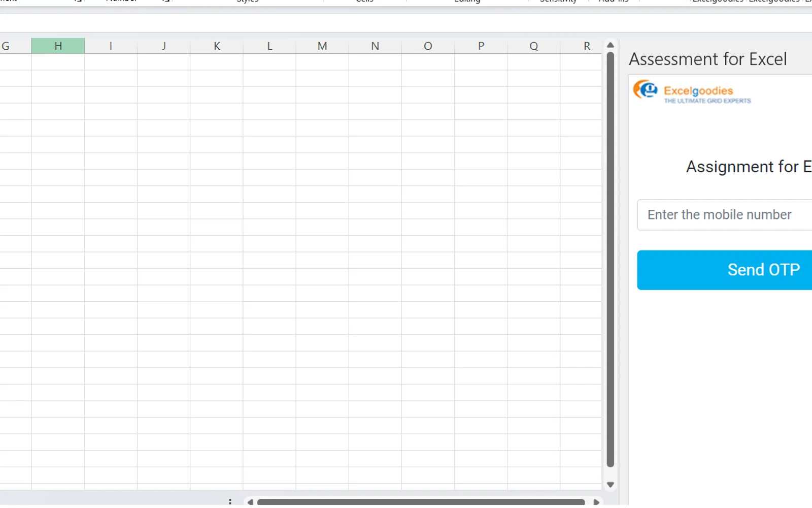The height and width of the screenshot is (508, 812).
Task: Click the vertical scrollbar thumb
Action: point(611,259)
